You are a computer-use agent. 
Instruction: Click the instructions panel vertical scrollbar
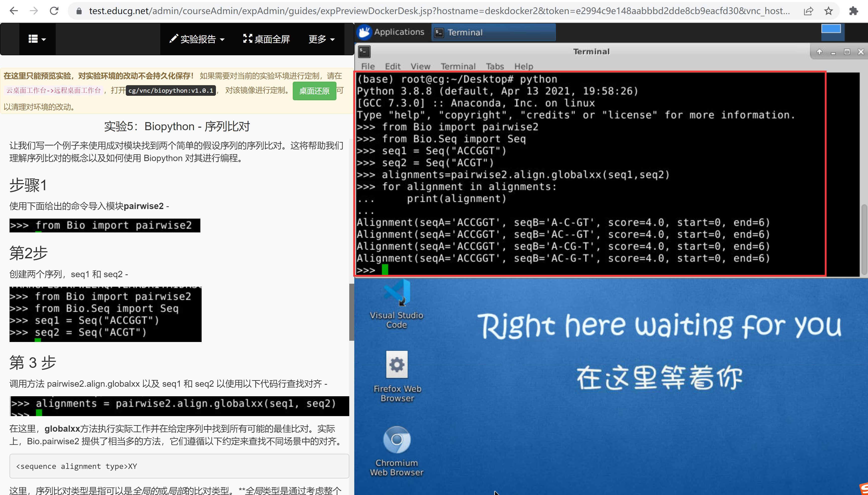352,312
